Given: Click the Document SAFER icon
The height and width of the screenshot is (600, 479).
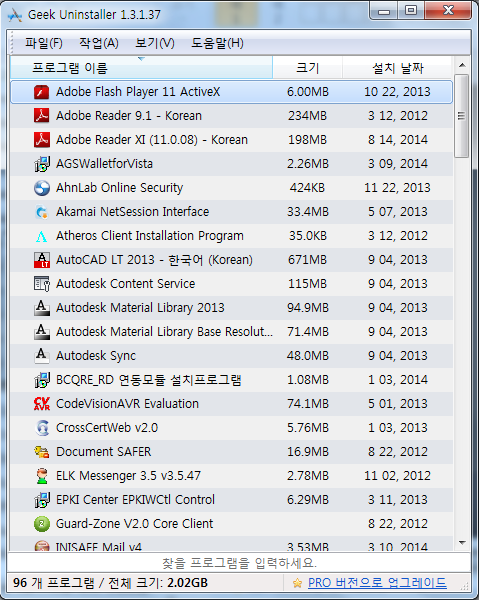Looking at the screenshot, I should [42, 452].
